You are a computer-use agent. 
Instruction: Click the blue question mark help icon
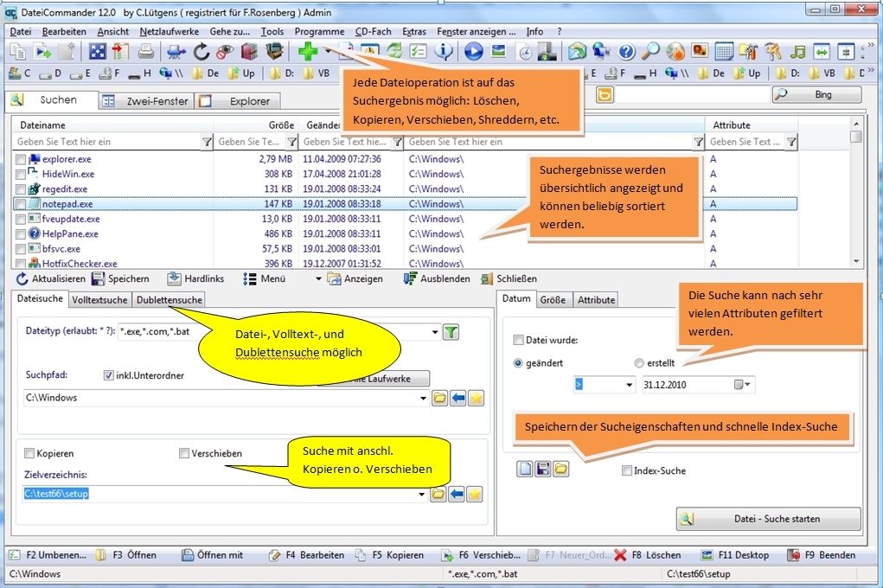point(626,52)
